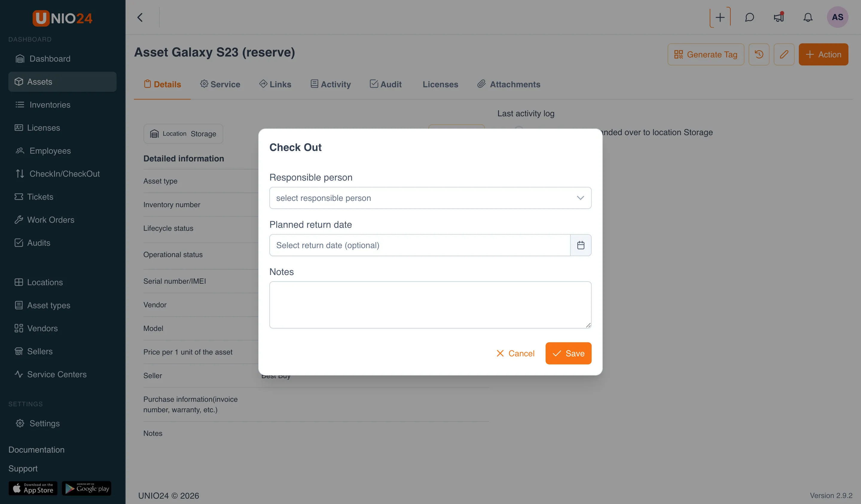
Task: Open Vendors in the sidebar
Action: pyautogui.click(x=62, y=328)
